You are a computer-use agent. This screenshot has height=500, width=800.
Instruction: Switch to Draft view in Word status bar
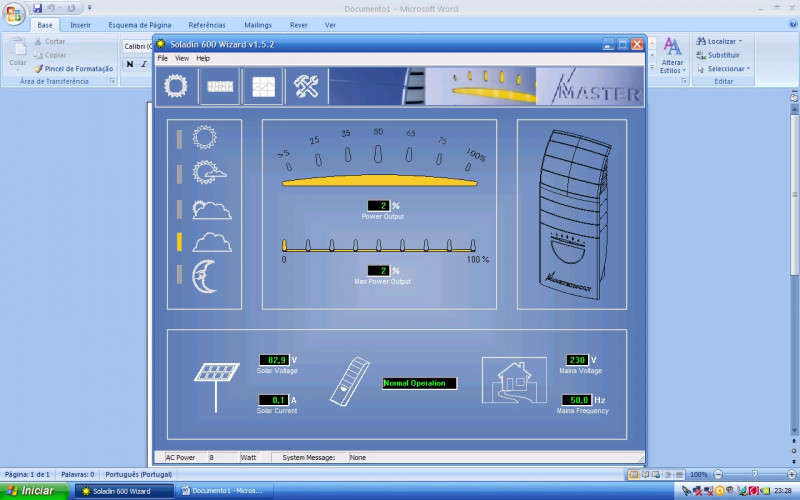[x=679, y=474]
